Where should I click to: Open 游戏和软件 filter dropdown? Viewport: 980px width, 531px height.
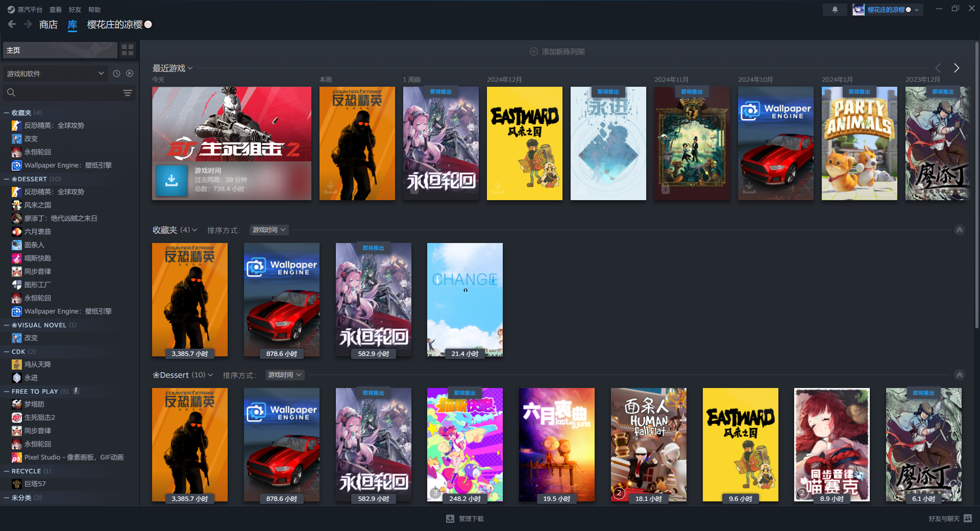click(x=55, y=74)
